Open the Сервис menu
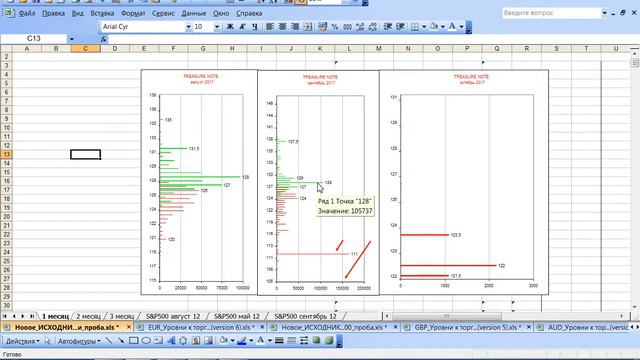Screen dimensions: 640x360 pyautogui.click(x=163, y=13)
